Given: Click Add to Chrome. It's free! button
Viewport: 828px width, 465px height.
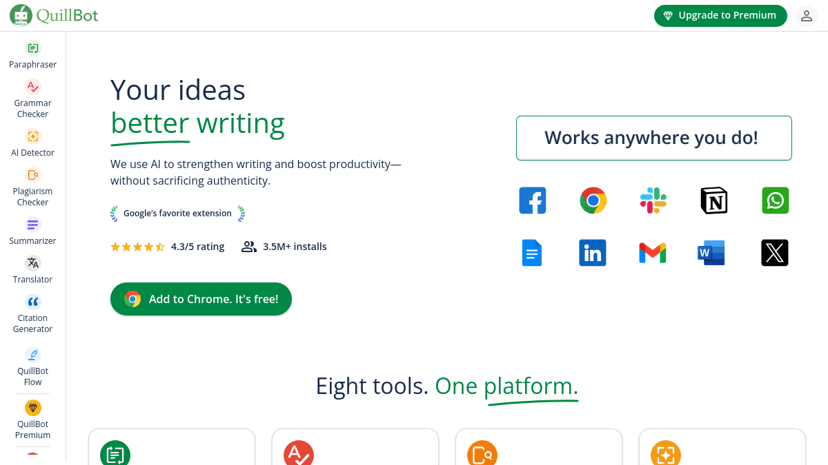Looking at the screenshot, I should tap(201, 299).
